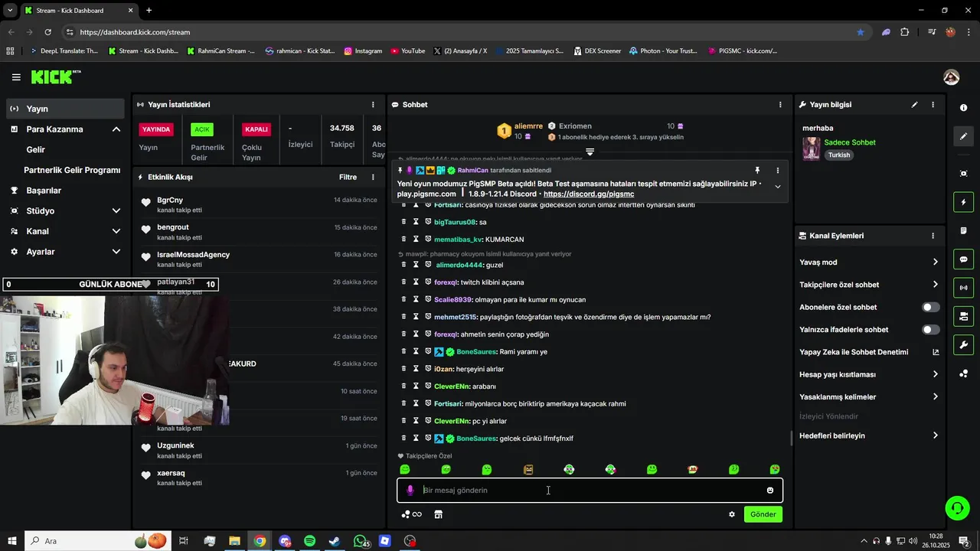Viewport: 980px width, 551px height.
Task: Expand the pinned message chevron
Action: 777,187
